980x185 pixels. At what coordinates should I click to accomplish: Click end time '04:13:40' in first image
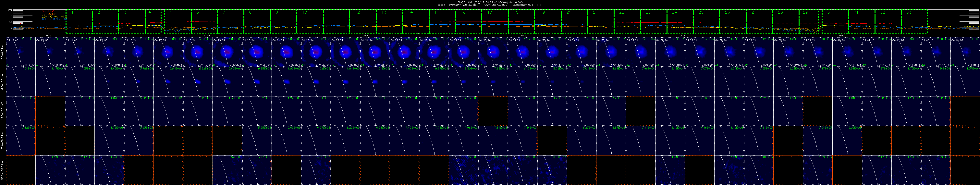[29, 65]
